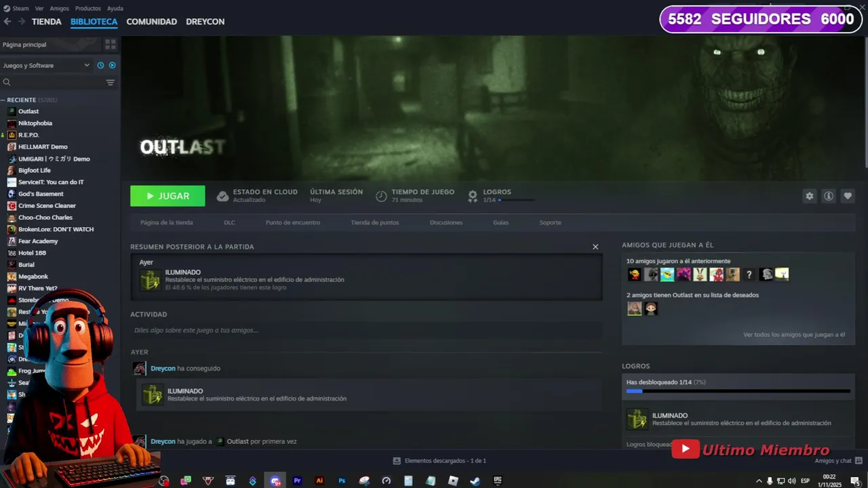Open the Página de la tienda tab
Screen dimensions: 868x488
coord(167,222)
